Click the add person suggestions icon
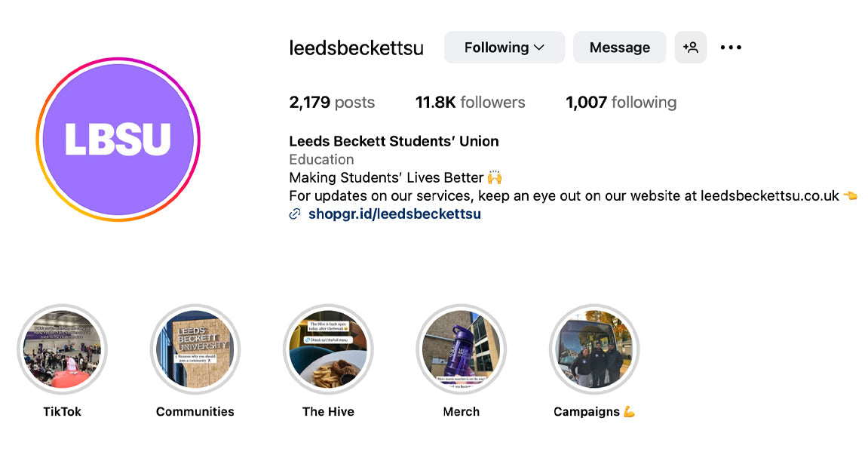868x458 pixels. click(x=690, y=48)
